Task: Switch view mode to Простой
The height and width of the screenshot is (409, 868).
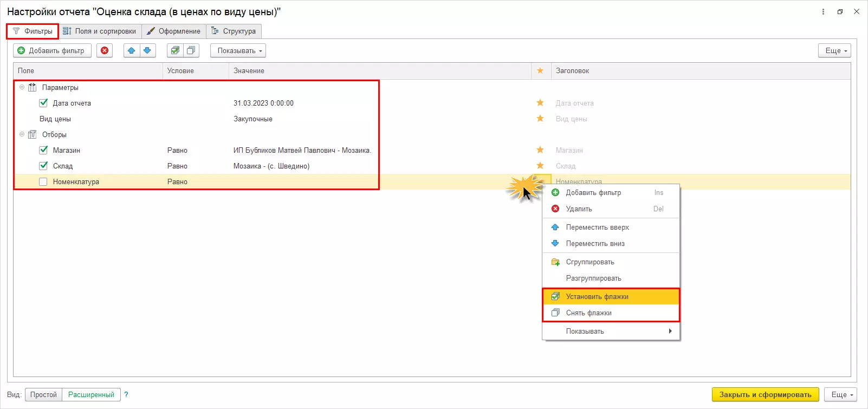Action: point(43,394)
